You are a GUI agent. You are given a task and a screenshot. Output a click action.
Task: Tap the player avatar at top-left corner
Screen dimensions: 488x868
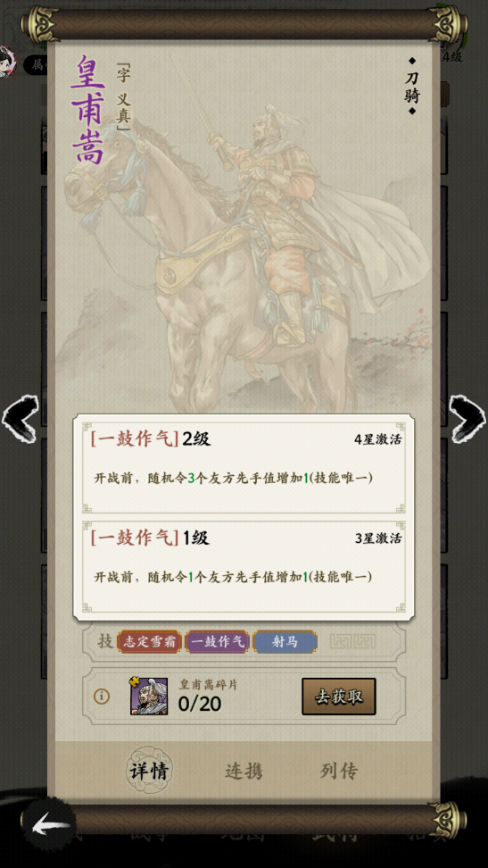coord(8,62)
